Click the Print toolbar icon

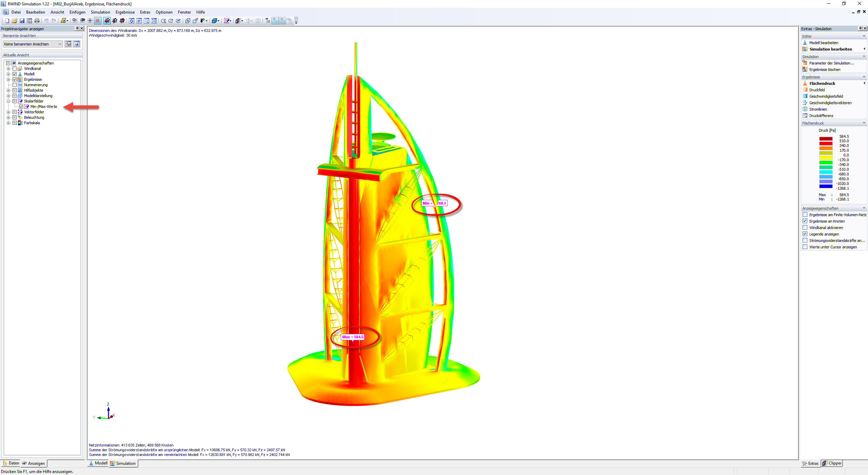(x=37, y=21)
